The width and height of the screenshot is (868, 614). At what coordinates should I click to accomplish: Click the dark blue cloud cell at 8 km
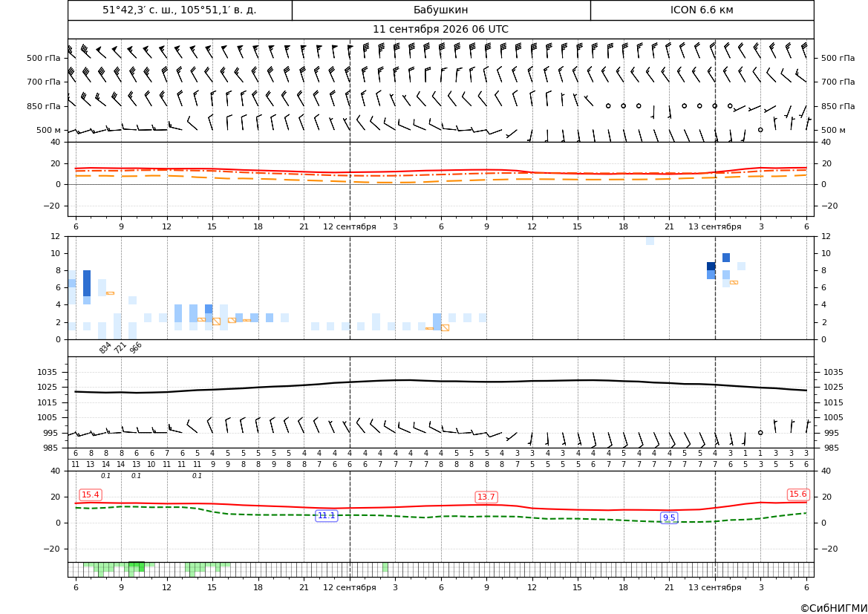click(711, 267)
